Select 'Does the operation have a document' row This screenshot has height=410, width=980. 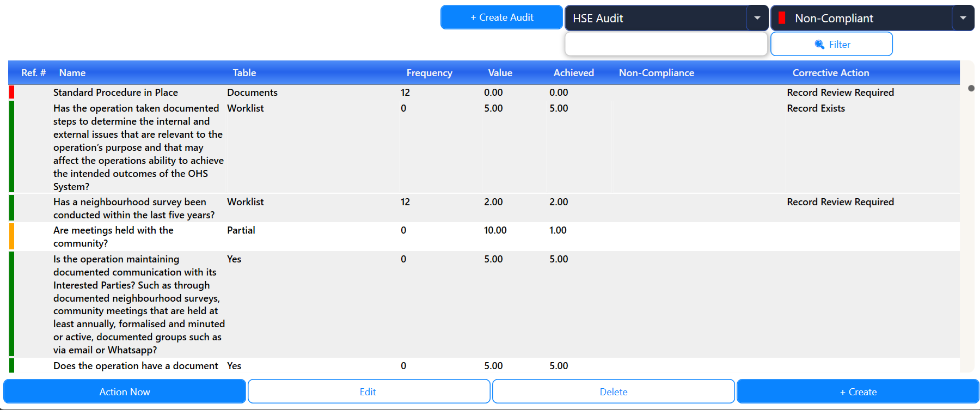[484, 366]
